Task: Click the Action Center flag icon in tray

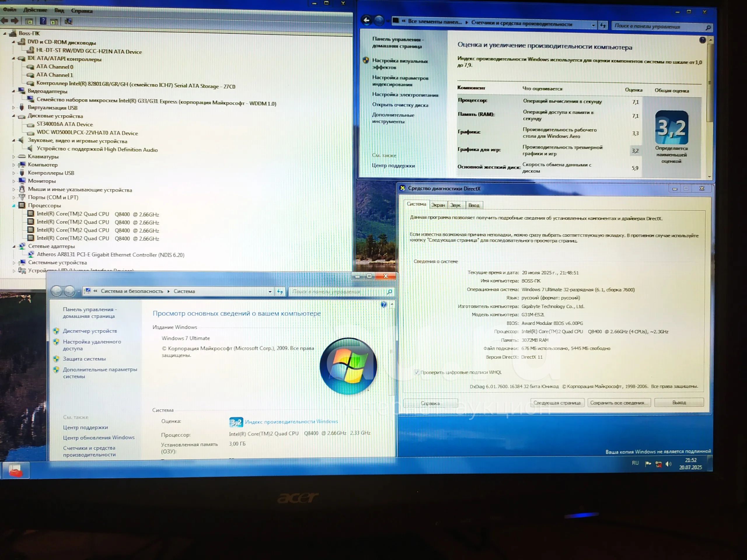Action: point(648,464)
